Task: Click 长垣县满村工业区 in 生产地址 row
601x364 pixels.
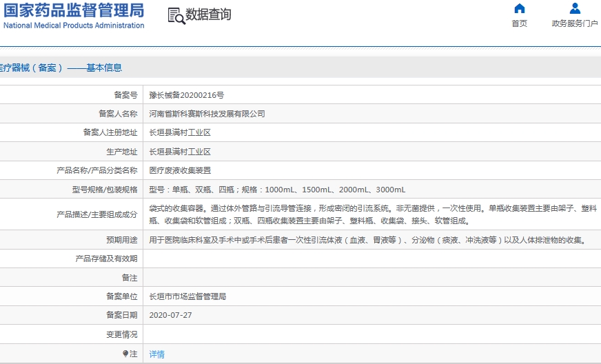Action: (180, 152)
